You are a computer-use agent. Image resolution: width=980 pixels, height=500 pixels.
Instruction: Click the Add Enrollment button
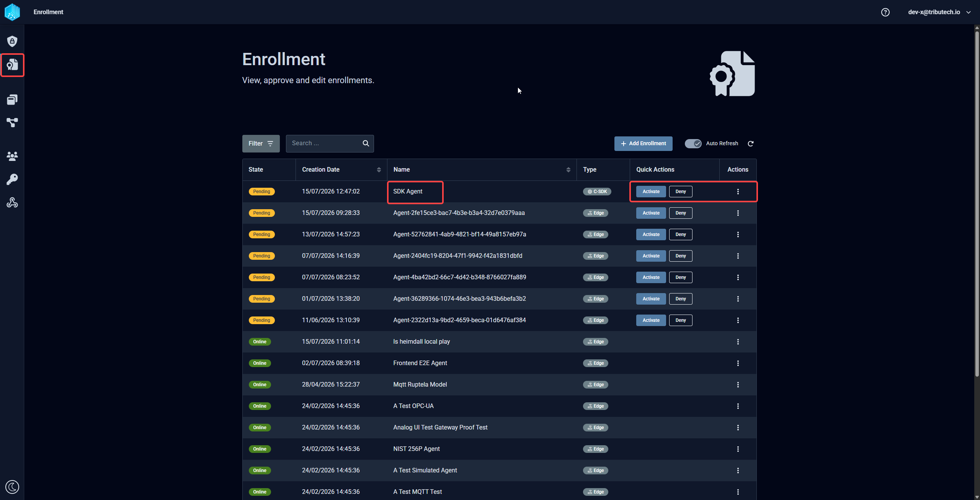644,144
